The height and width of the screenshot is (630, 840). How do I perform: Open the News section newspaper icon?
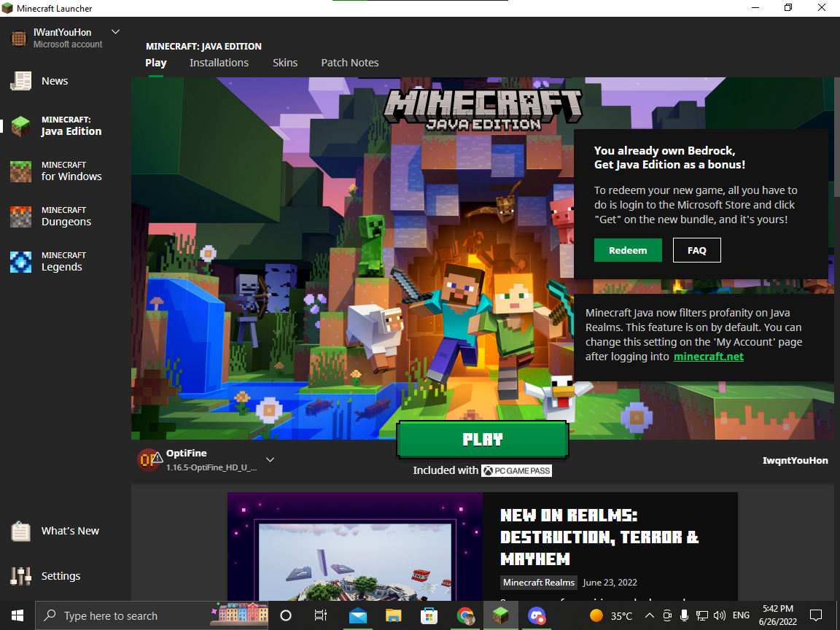[x=20, y=81]
